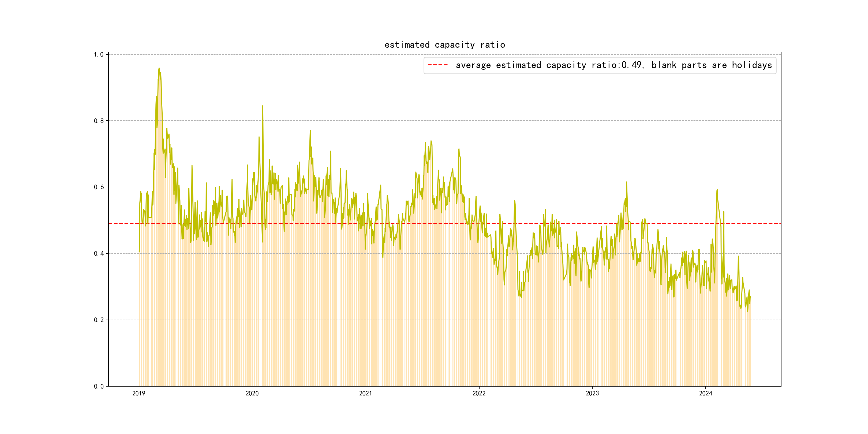Click the 2022 x-axis tick label
The height and width of the screenshot is (434, 868).
click(x=479, y=394)
